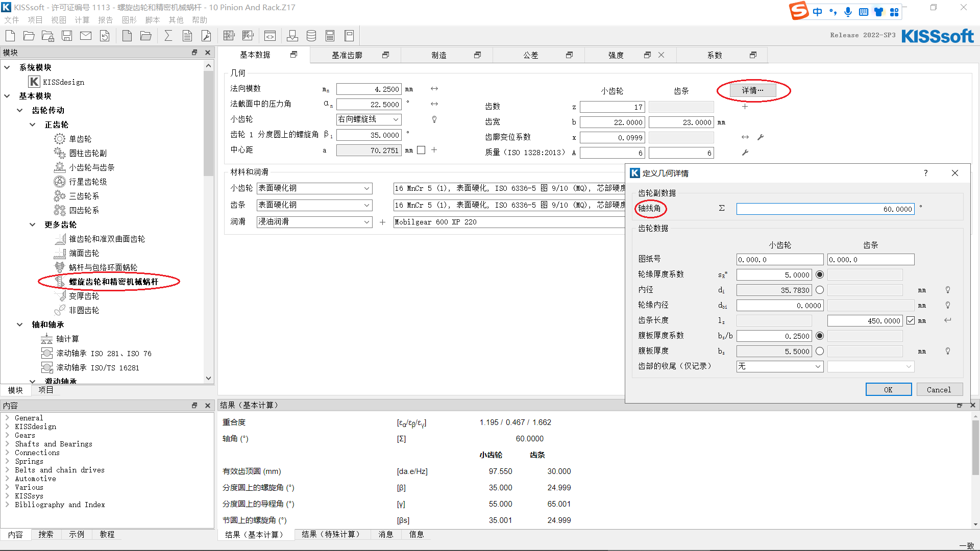Select 行星齿轮级 in the module tree
The height and width of the screenshot is (551, 980).
(x=88, y=182)
